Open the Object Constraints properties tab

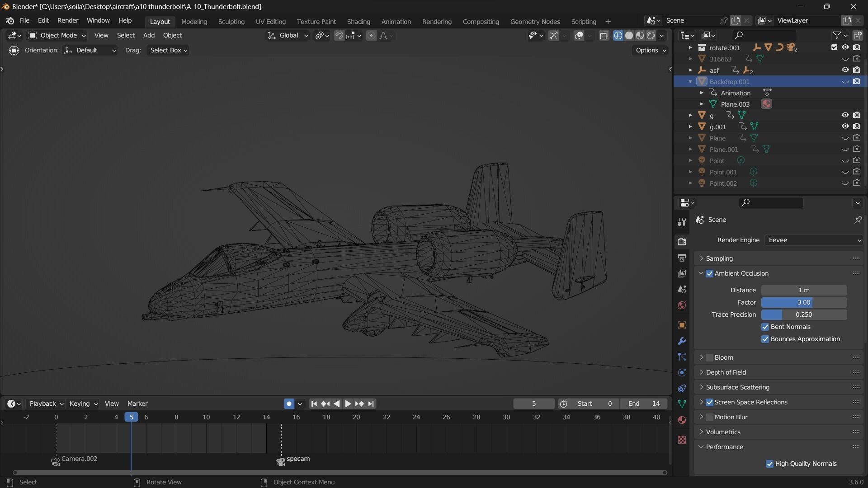click(682, 389)
